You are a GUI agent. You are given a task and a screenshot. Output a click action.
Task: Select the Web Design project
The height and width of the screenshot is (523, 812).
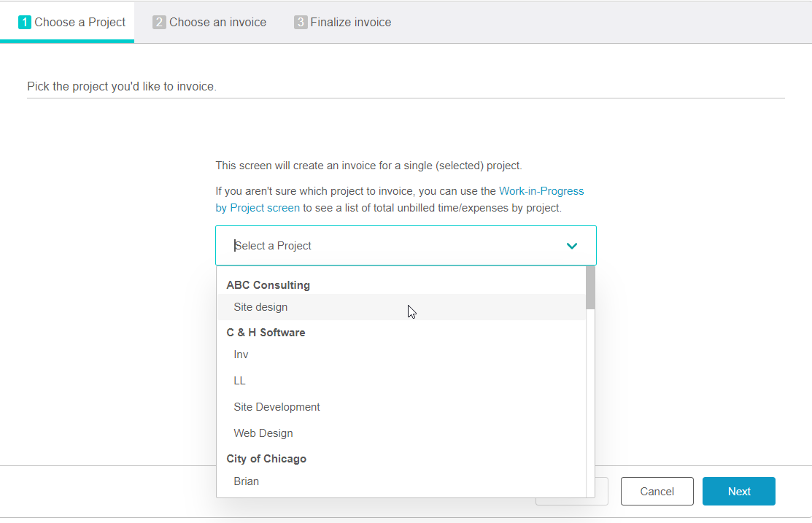[x=263, y=433]
